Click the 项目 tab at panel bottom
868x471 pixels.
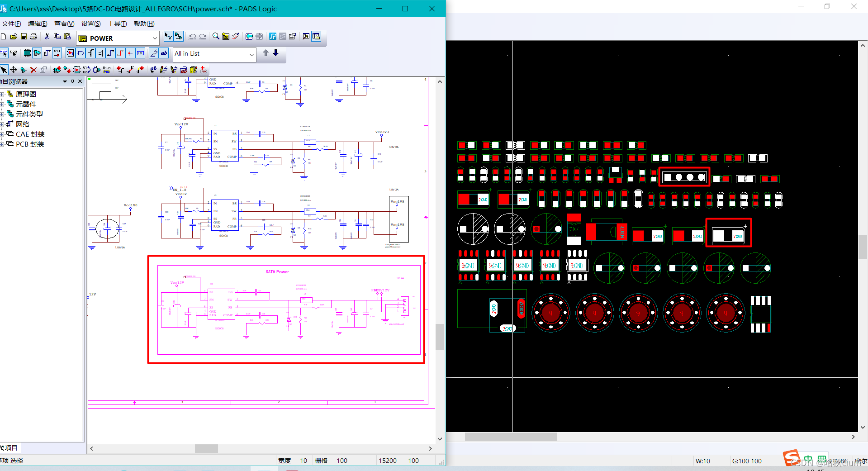(10, 448)
